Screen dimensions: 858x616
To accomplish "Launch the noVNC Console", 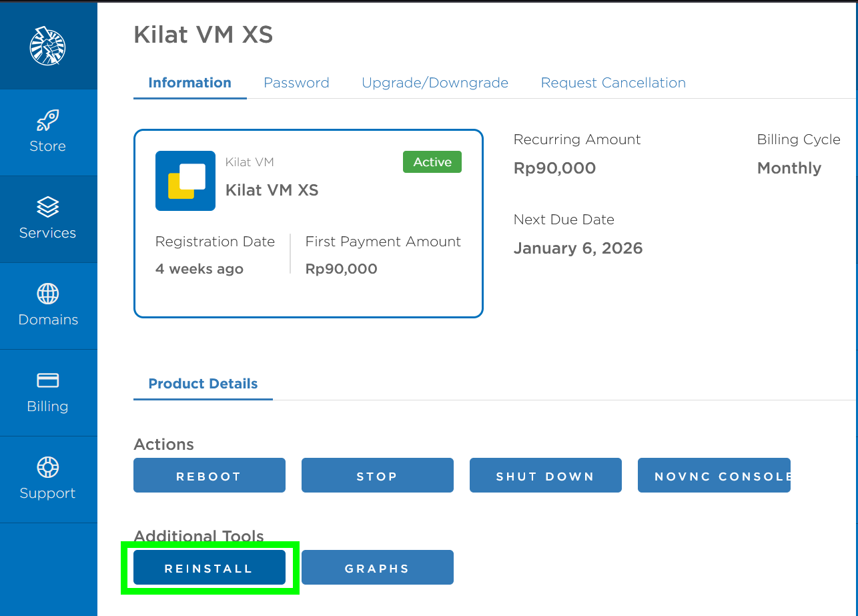I will pos(714,475).
